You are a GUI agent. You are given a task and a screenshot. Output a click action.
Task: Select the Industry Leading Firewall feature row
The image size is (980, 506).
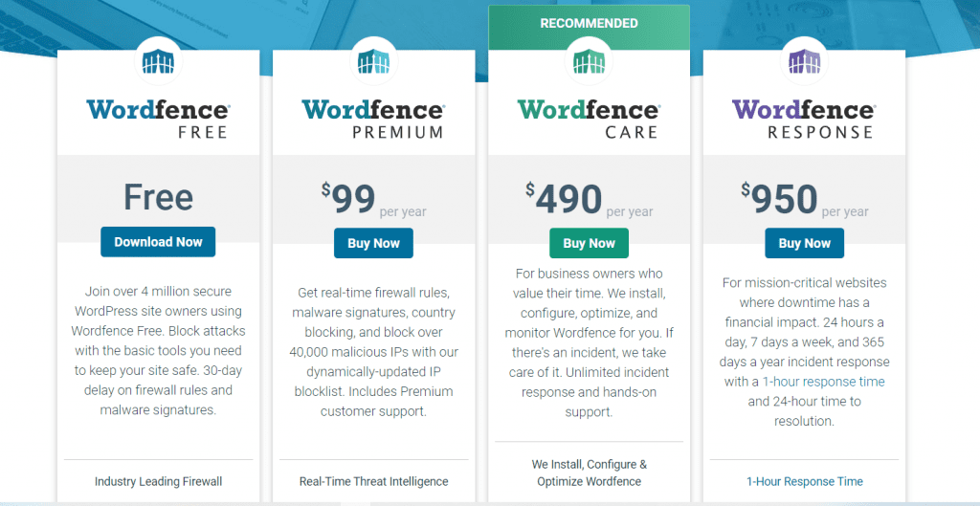(x=158, y=481)
